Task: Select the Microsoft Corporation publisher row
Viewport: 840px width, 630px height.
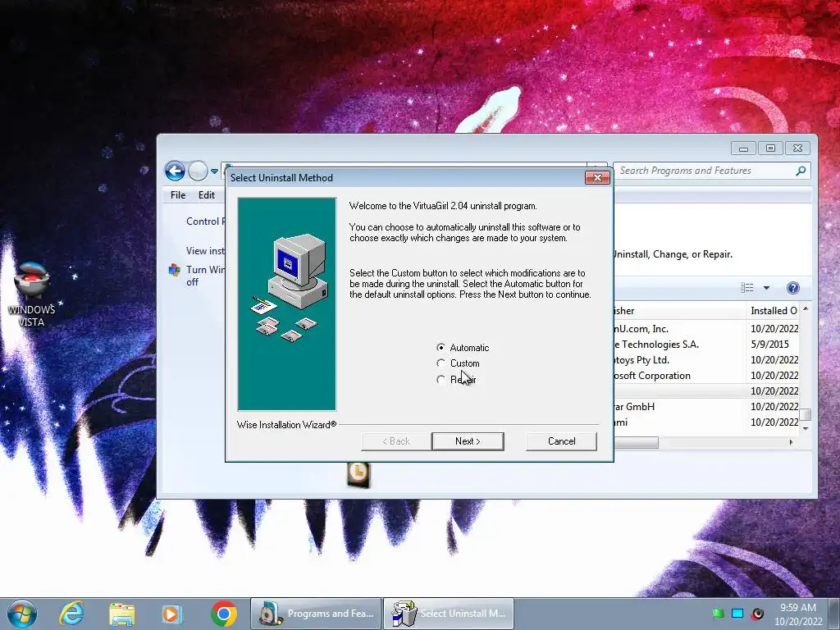Action: pyautogui.click(x=706, y=376)
